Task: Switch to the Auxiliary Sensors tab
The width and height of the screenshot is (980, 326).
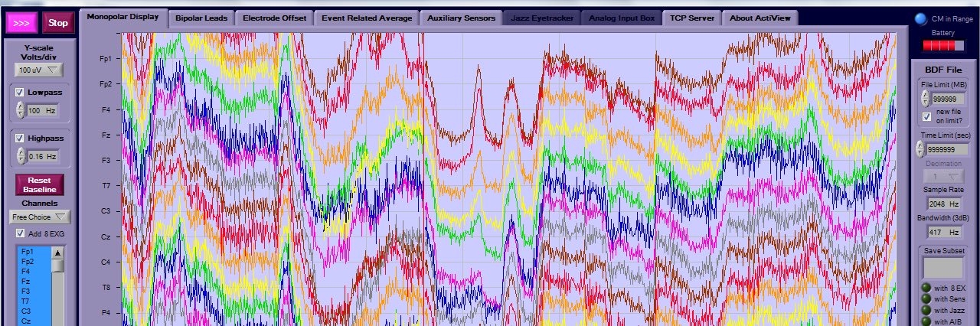Action: [461, 18]
